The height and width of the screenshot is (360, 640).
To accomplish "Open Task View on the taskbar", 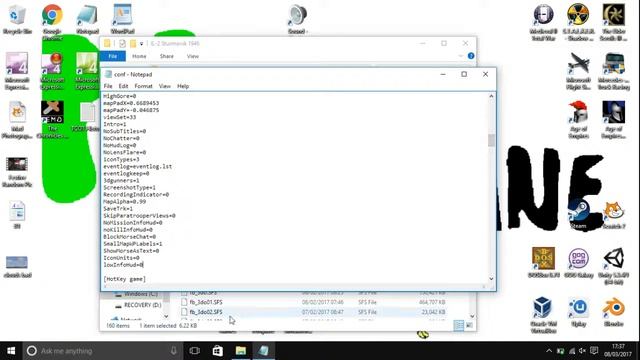I will [195, 351].
